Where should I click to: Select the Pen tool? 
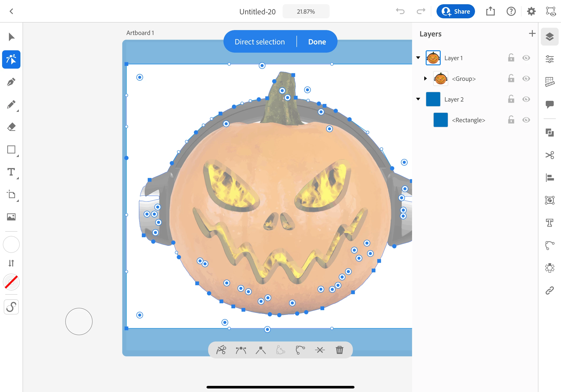point(11,82)
